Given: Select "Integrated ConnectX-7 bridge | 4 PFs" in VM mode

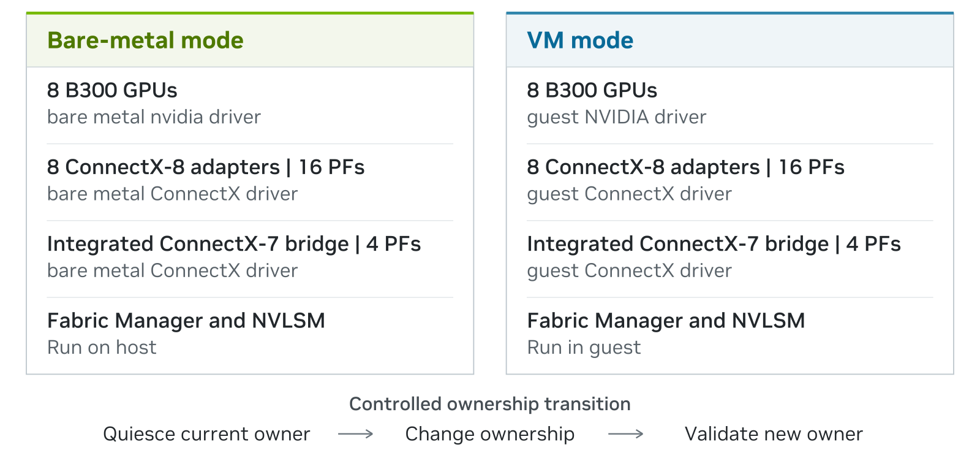Looking at the screenshot, I should tap(714, 244).
